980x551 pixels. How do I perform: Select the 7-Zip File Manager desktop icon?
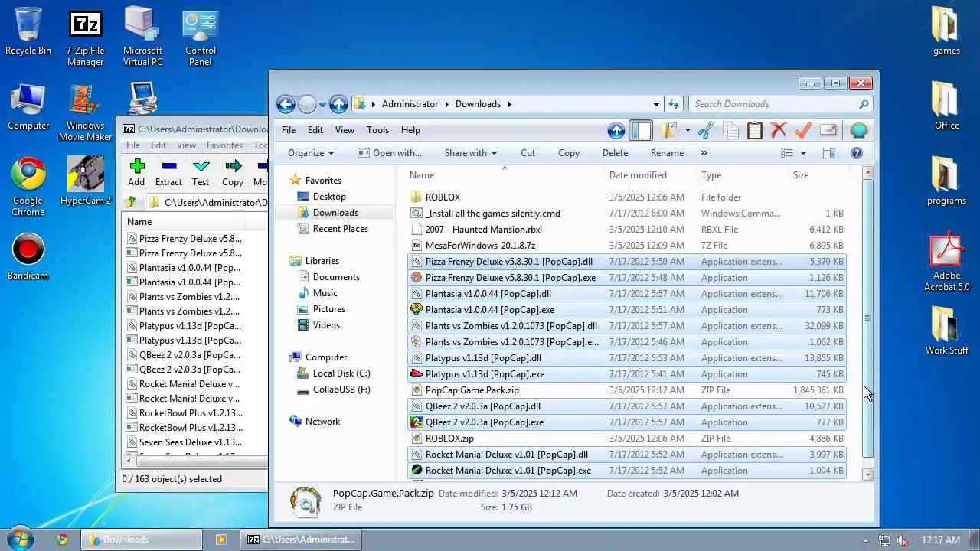(x=85, y=37)
